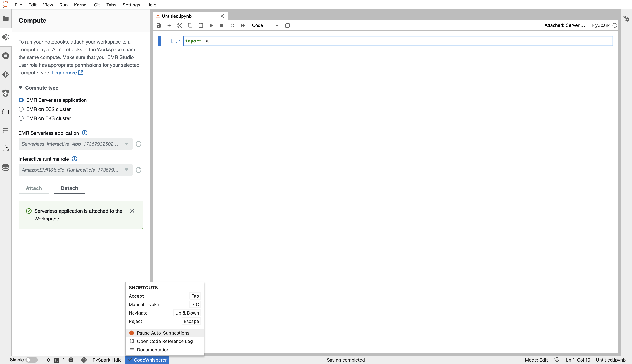Insert a new cell with plus icon
This screenshot has width=632, height=364.
click(169, 25)
